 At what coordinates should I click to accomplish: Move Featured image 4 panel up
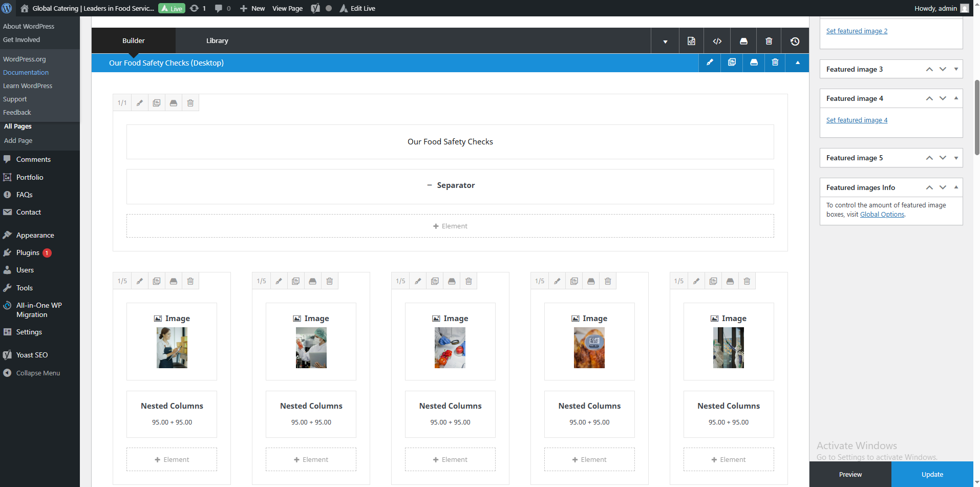pos(929,98)
